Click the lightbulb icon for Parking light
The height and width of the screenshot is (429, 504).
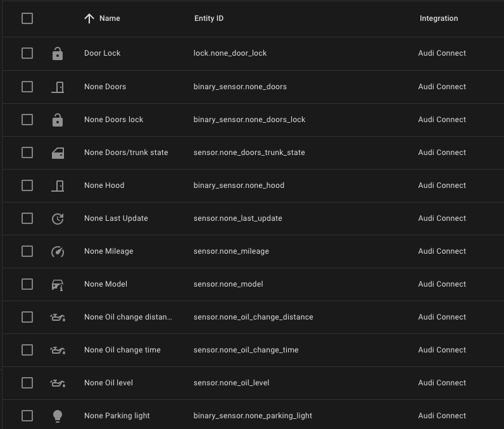pyautogui.click(x=58, y=416)
